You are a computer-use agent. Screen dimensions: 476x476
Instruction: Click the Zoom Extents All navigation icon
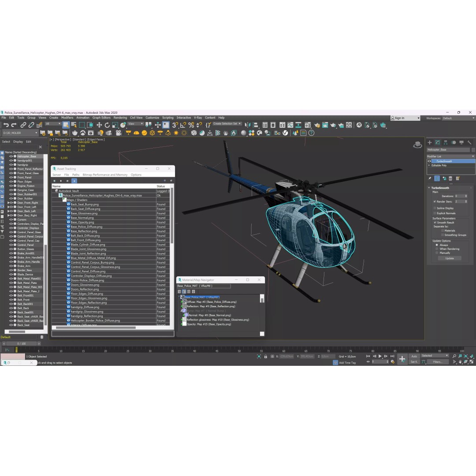[472, 356]
